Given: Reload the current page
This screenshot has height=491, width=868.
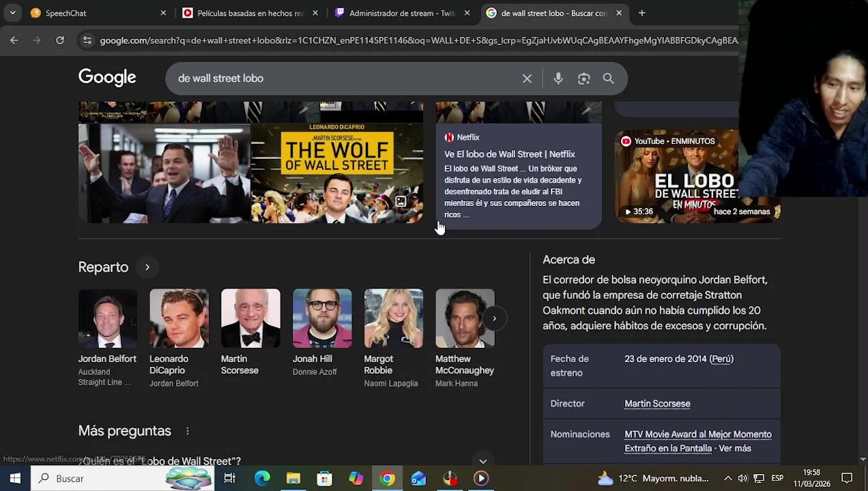Looking at the screenshot, I should (60, 40).
